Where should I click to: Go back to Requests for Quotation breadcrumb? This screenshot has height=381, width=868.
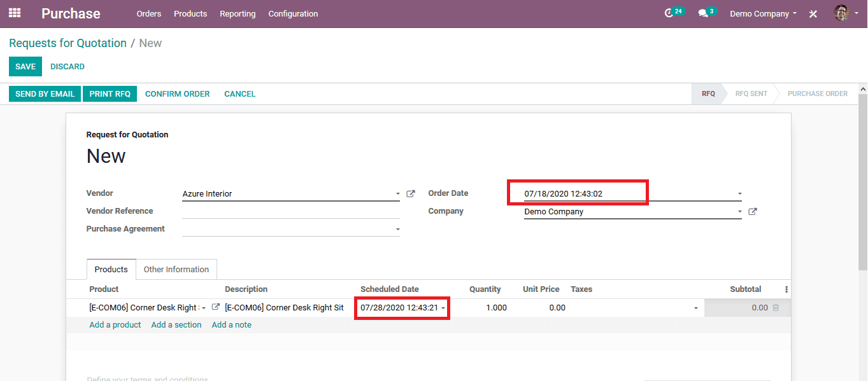coord(68,43)
